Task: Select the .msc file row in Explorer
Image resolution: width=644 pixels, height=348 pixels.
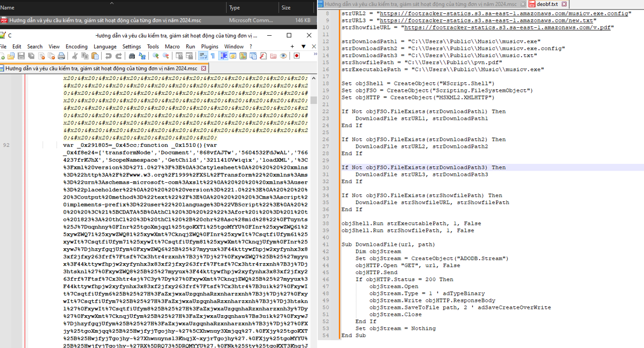Action: pyautogui.click(x=158, y=20)
